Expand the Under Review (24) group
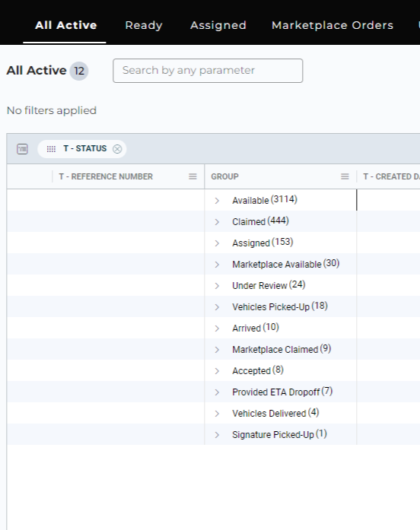 tap(217, 286)
